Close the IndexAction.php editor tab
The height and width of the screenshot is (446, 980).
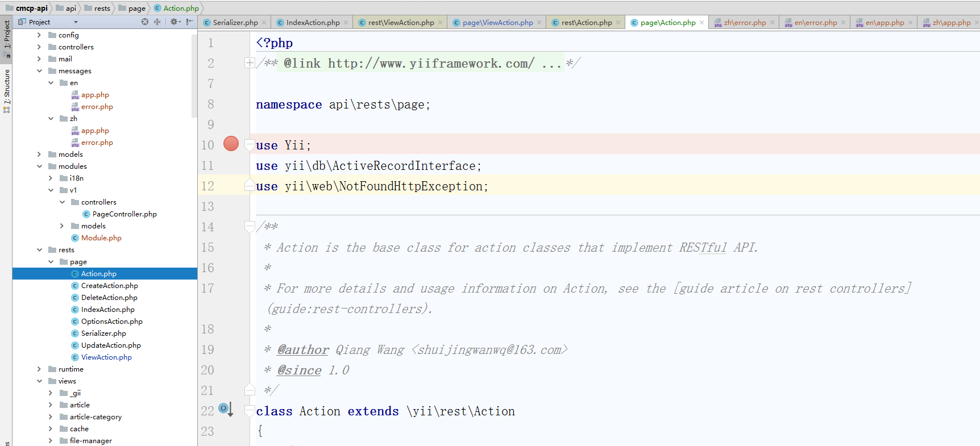coord(346,23)
